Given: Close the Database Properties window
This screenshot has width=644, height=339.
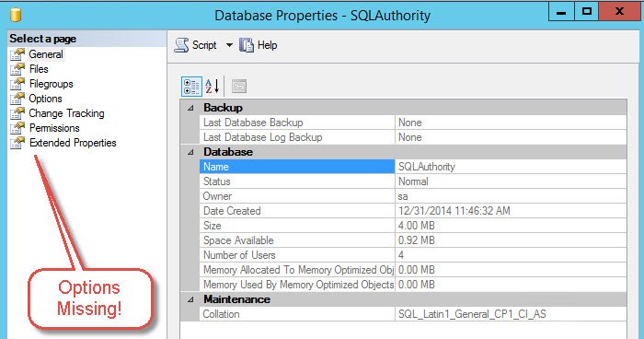Looking at the screenshot, I should pos(619,12).
